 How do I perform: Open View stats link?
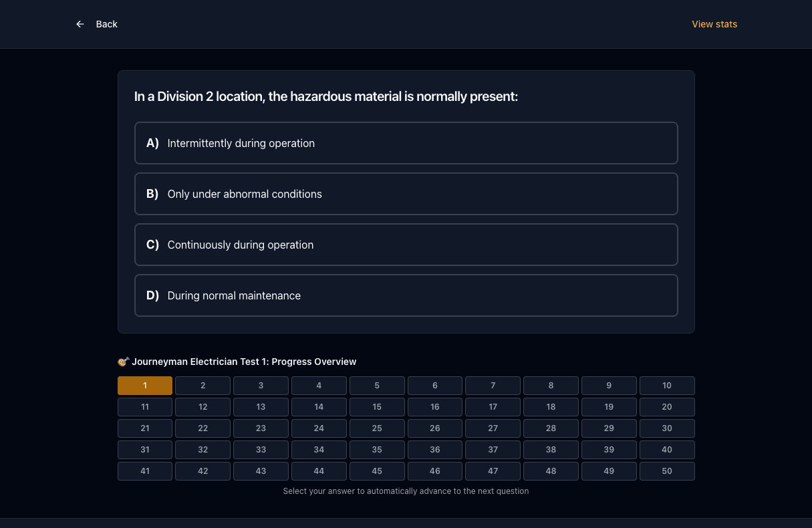pos(714,24)
